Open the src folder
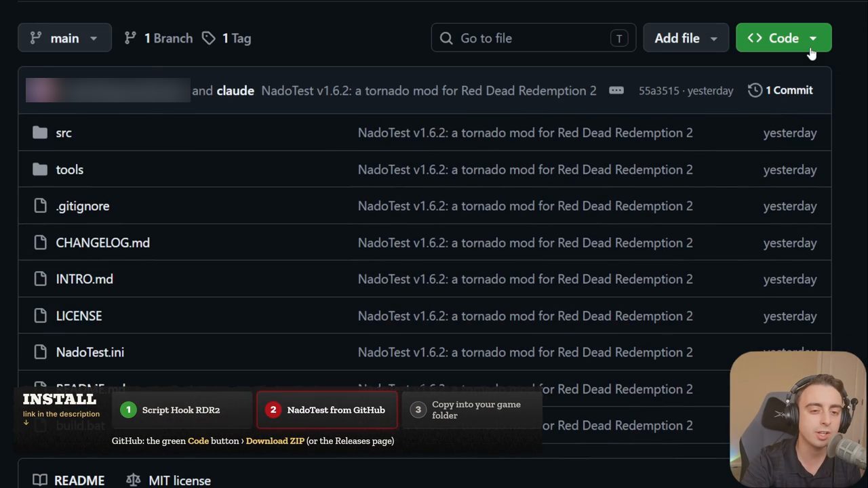 [64, 133]
